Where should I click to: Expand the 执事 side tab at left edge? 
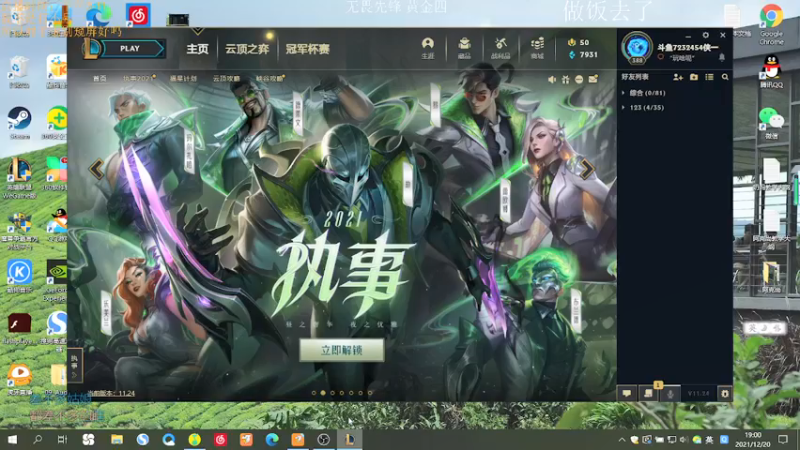(74, 365)
